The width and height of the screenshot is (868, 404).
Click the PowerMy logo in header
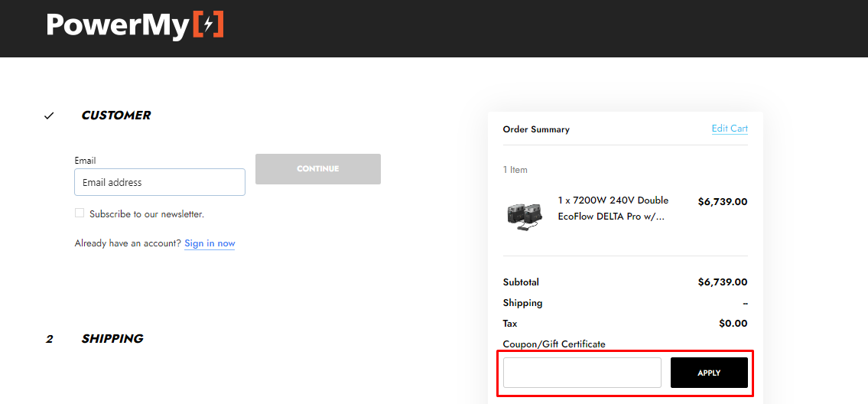coord(135,26)
